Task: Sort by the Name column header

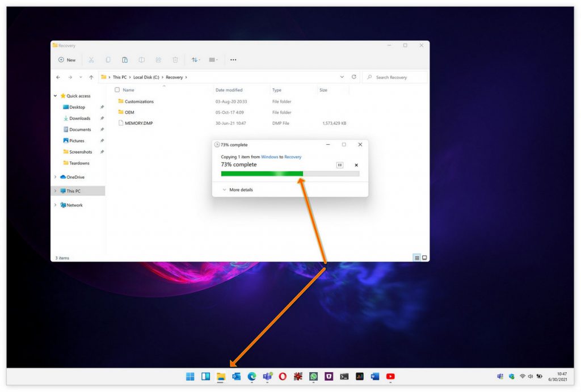Action: [x=129, y=90]
